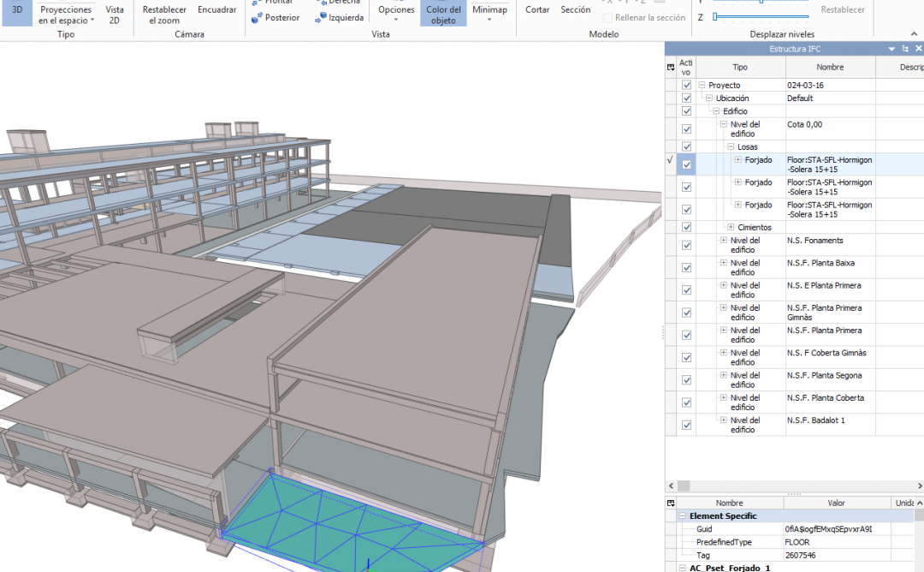Click the Cortar button
Image resolution: width=924 pixels, height=572 pixels.
(x=537, y=10)
